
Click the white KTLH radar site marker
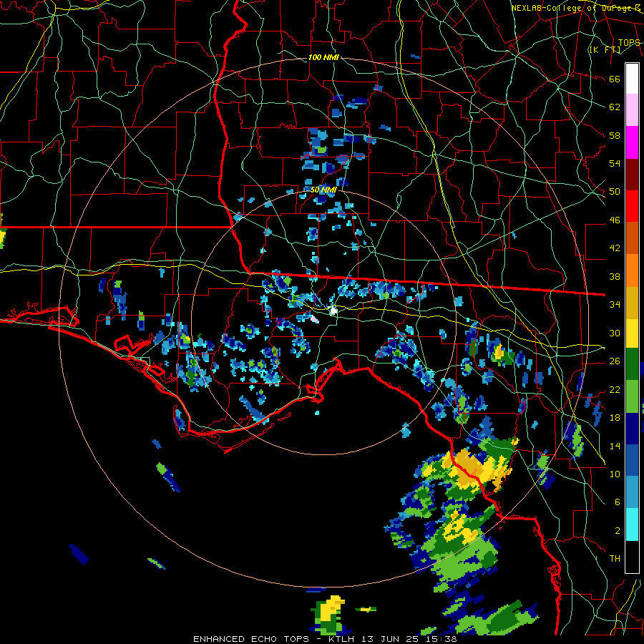tap(333, 311)
